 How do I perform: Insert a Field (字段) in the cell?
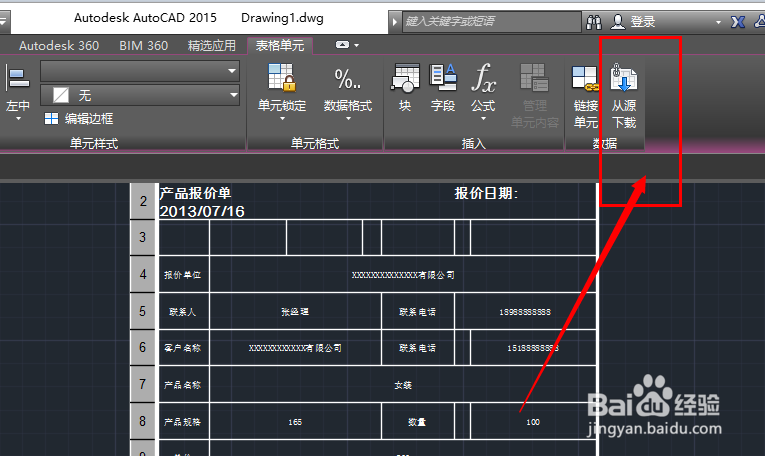coord(443,87)
